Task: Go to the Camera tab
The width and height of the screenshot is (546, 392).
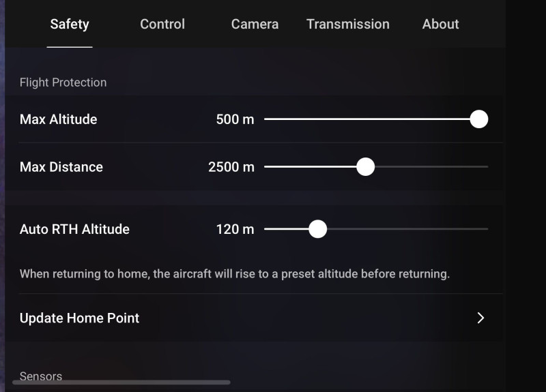Action: coord(255,25)
